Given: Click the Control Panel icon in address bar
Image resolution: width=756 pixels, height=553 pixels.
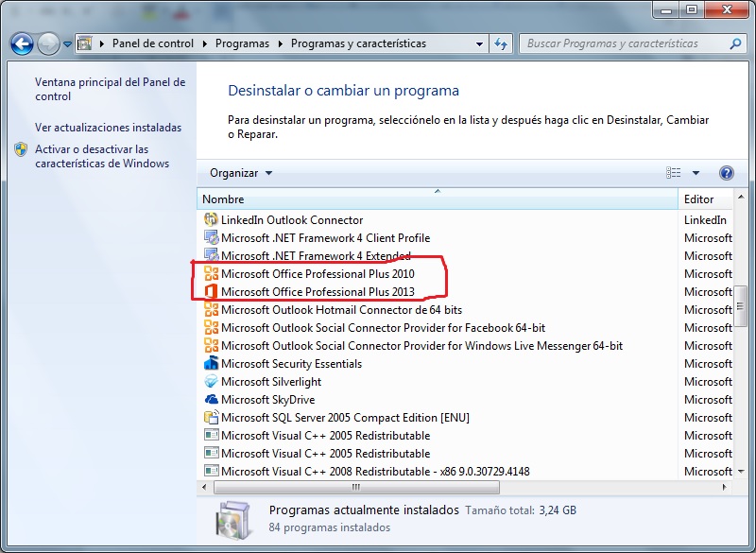Looking at the screenshot, I should coord(85,43).
